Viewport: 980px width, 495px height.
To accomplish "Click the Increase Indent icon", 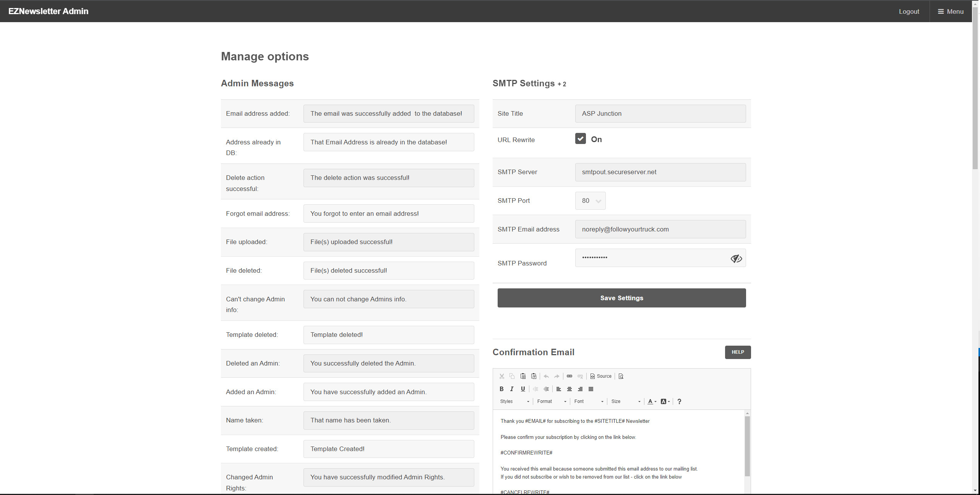I will click(546, 389).
